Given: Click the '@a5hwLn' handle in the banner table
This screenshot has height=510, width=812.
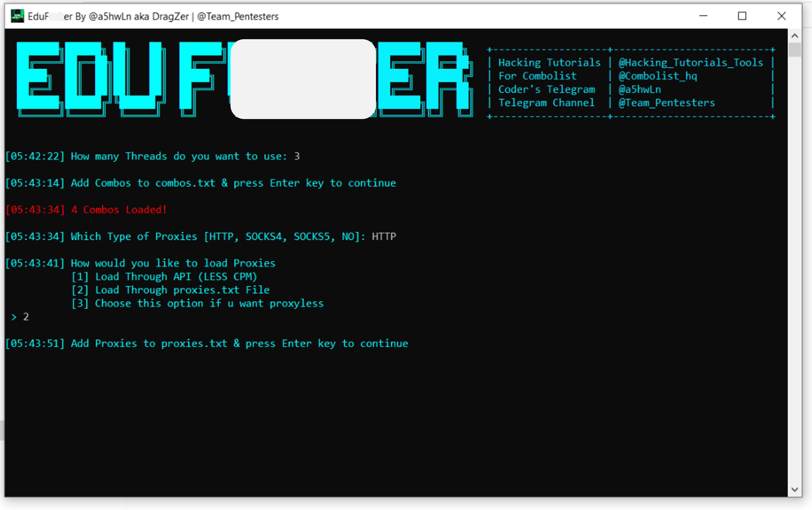Looking at the screenshot, I should (x=640, y=89).
